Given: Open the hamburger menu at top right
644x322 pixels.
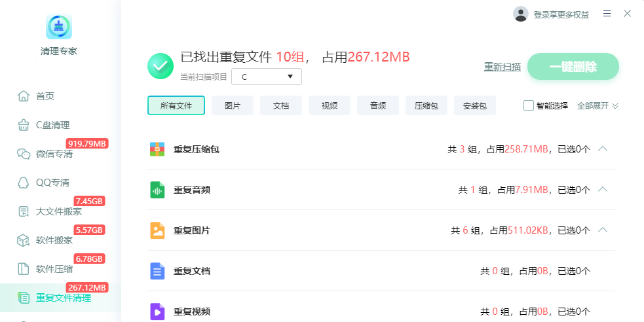Looking at the screenshot, I should (607, 14).
